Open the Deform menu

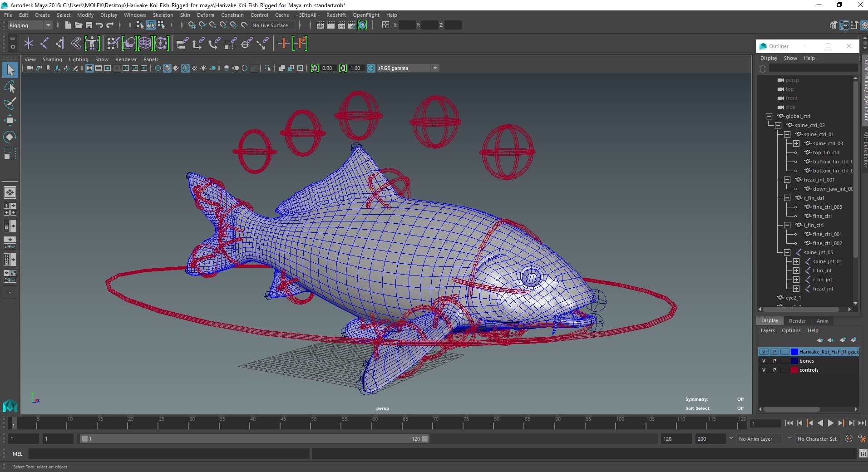point(205,15)
